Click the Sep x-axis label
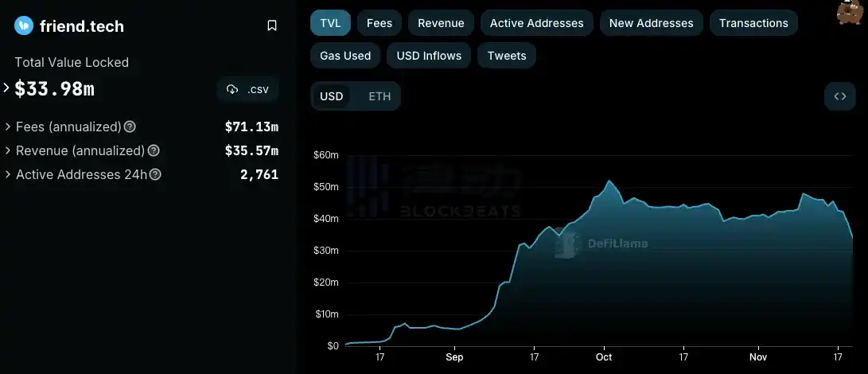Screen dimensions: 868x374 [454, 357]
